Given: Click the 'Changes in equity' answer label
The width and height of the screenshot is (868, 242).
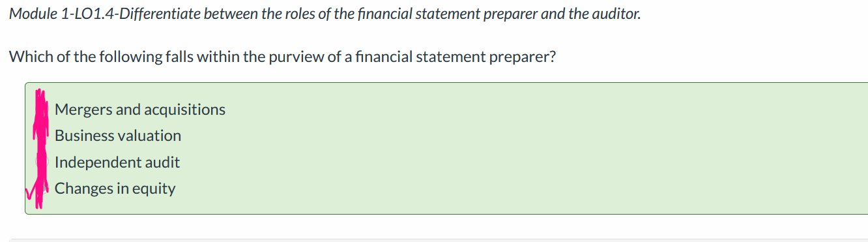Looking at the screenshot, I should click(x=115, y=189).
